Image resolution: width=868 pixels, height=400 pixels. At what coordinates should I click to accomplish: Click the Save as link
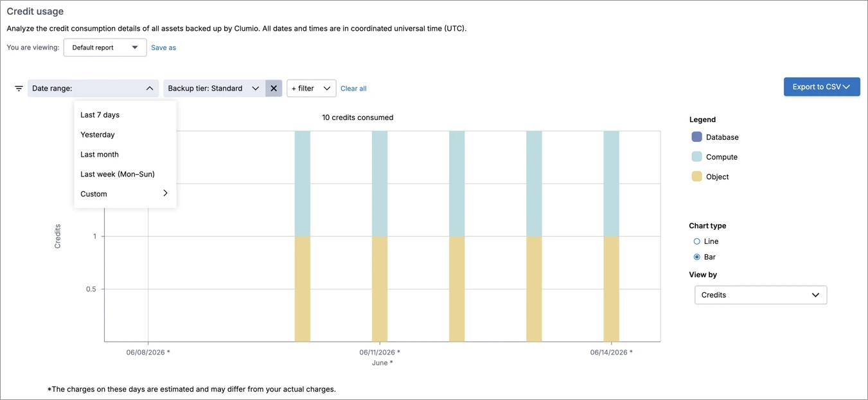(x=163, y=48)
